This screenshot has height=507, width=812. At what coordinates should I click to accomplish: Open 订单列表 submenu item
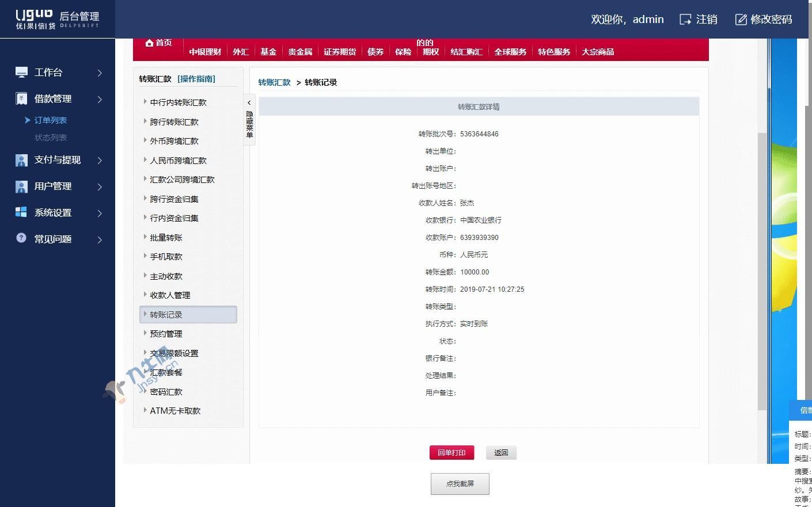pyautogui.click(x=51, y=120)
